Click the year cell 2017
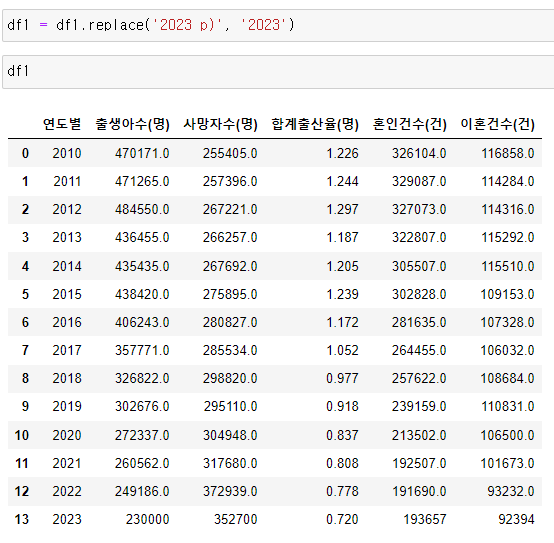The height and width of the screenshot is (543, 554). (67, 350)
